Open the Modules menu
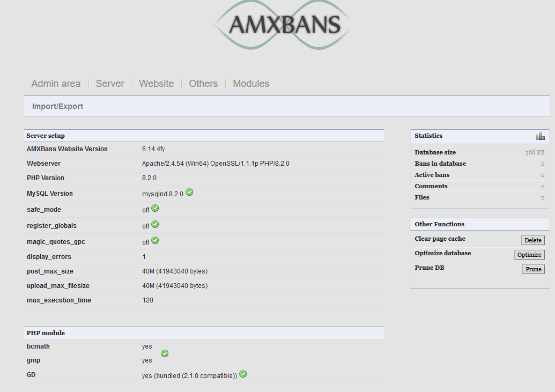This screenshot has height=392, width=555. click(251, 84)
